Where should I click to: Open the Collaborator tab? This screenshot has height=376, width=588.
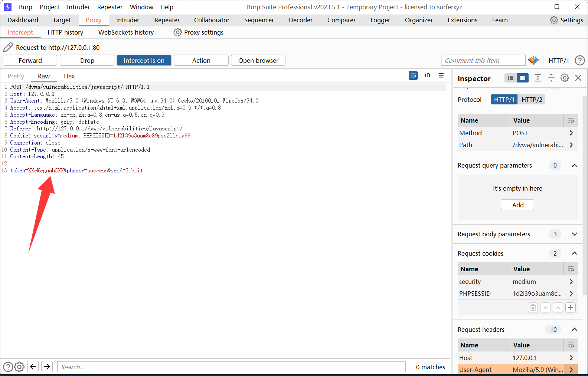tap(212, 20)
